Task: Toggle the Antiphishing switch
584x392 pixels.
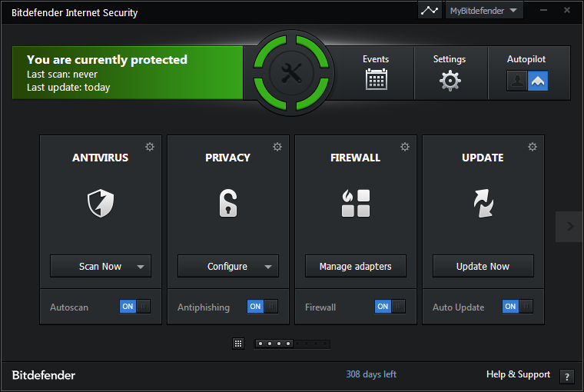Action: click(263, 307)
